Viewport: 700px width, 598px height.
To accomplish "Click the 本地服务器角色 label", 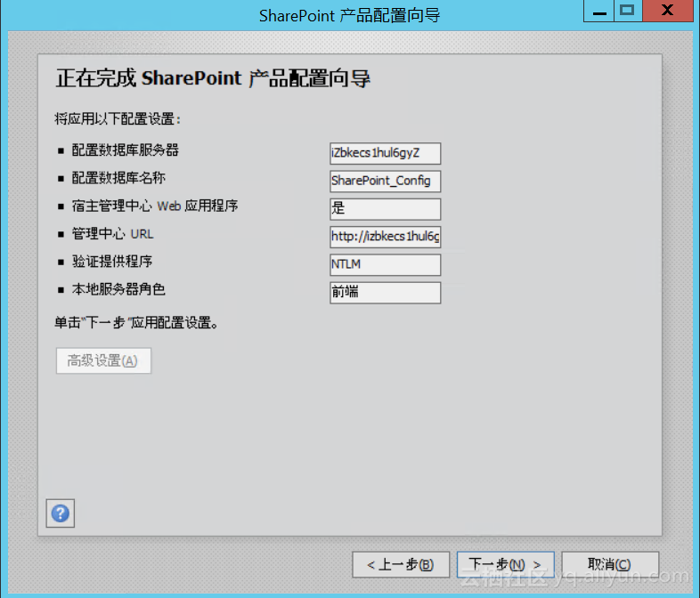I will coord(118,289).
